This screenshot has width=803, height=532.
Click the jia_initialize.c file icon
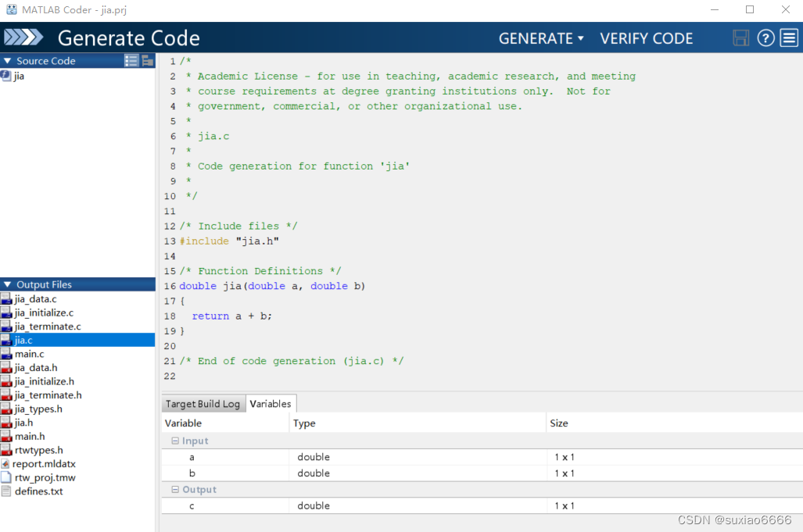(6, 312)
